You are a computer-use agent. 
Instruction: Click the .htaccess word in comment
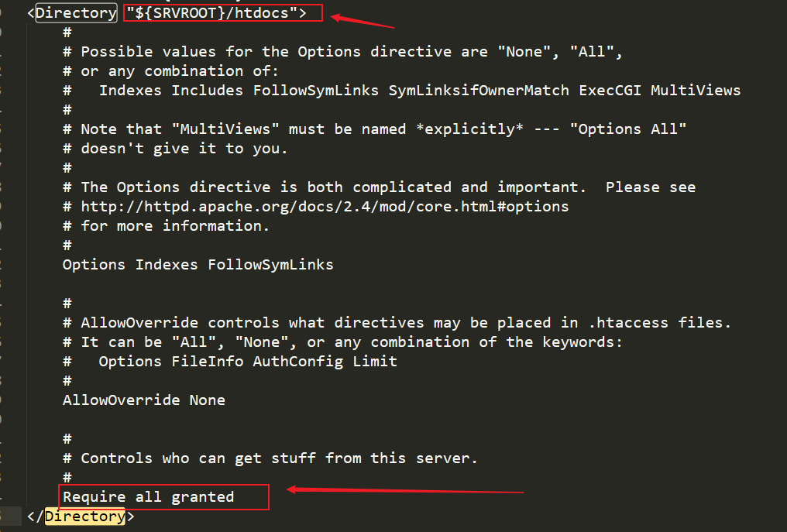(x=628, y=323)
